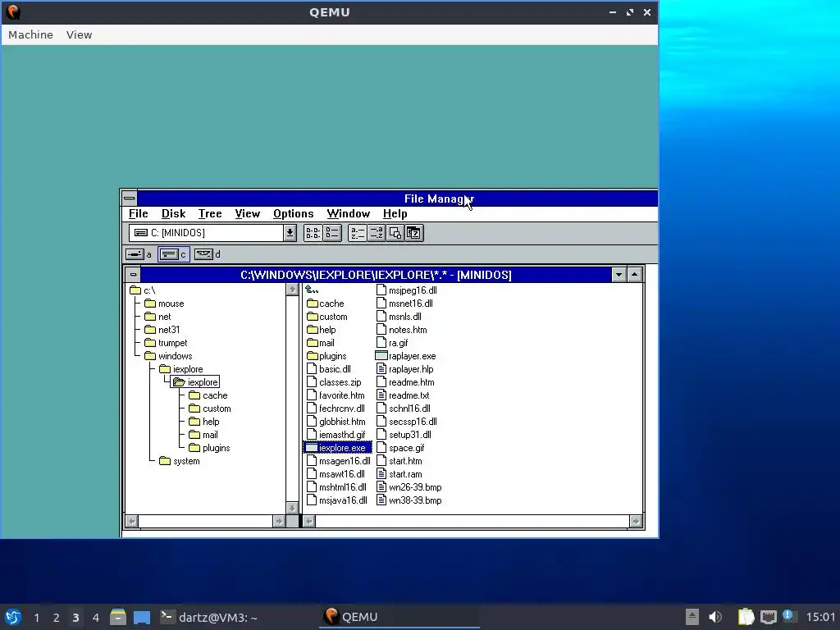Click the up-directory arrow entry in file list
This screenshot has height=630, width=840.
click(x=312, y=290)
